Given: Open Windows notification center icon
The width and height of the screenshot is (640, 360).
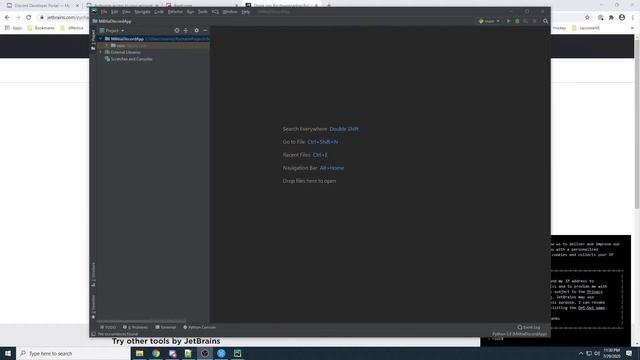Looking at the screenshot, I should point(629,353).
